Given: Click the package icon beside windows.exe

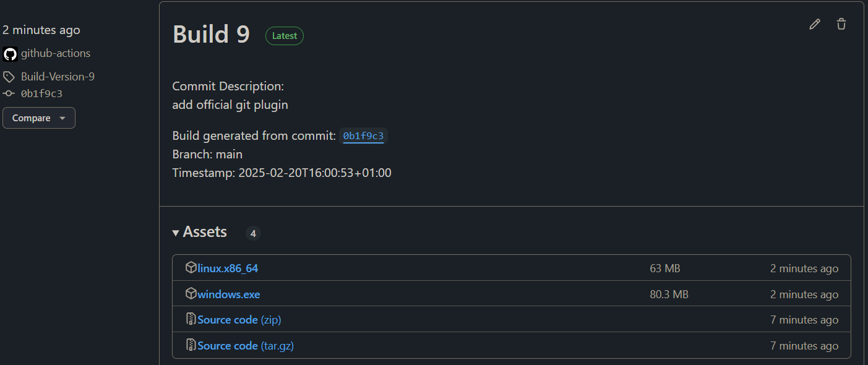Looking at the screenshot, I should [x=191, y=294].
